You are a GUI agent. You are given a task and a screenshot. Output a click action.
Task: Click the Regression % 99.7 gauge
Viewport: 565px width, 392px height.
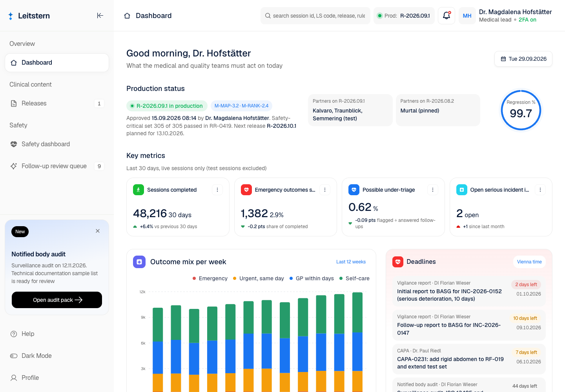521,110
